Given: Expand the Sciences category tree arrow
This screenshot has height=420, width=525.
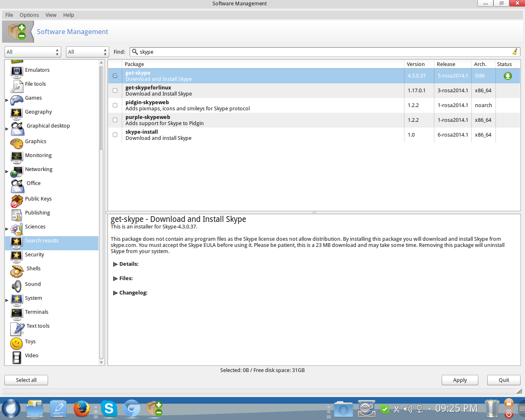Looking at the screenshot, I should tap(7, 229).
